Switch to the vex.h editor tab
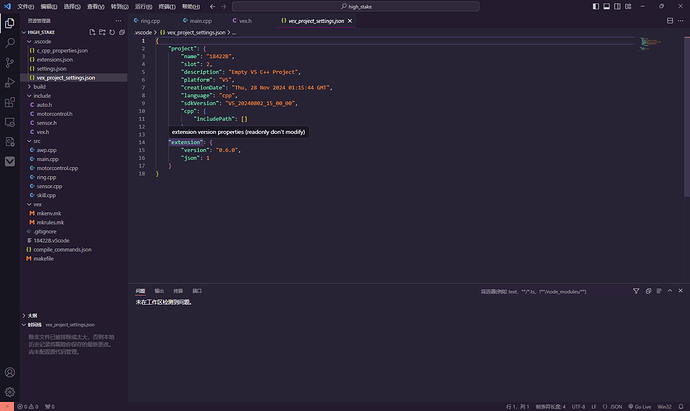 (x=243, y=21)
